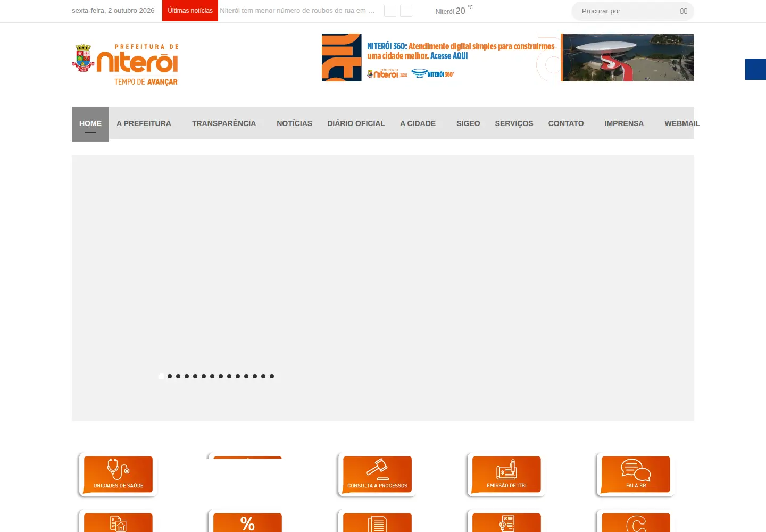Open the Diário Oficial menu item
Viewport: 766px width, 532px height.
click(x=356, y=123)
